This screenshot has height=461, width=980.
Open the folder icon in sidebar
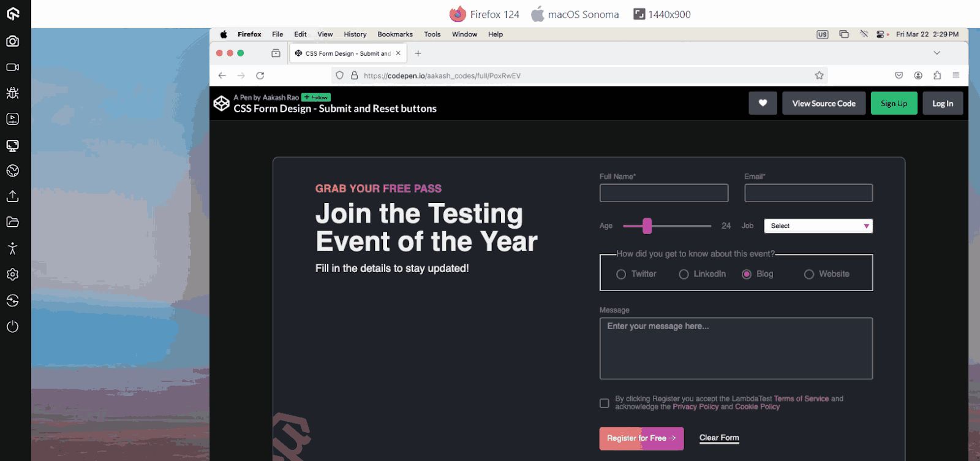click(13, 222)
